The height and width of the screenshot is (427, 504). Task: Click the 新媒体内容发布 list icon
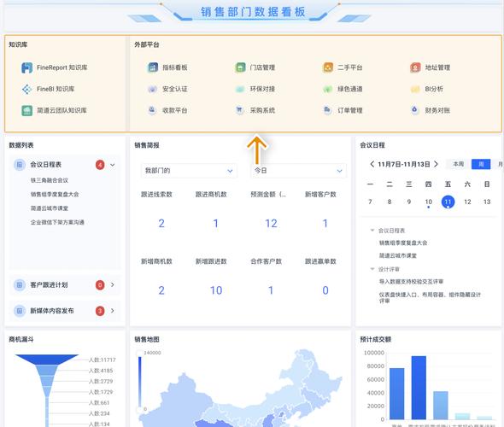[x=20, y=311]
